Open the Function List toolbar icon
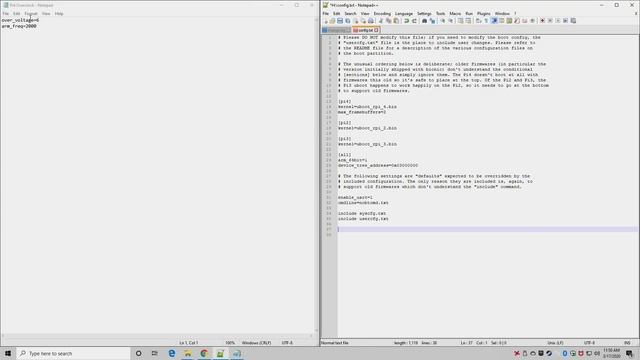The height and width of the screenshot is (360, 640). click(517, 20)
